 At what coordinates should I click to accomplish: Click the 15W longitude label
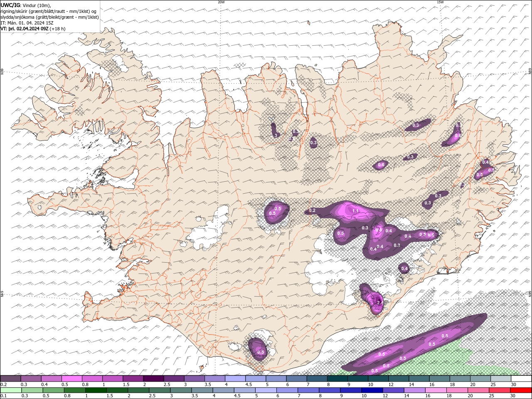click(x=440, y=2)
